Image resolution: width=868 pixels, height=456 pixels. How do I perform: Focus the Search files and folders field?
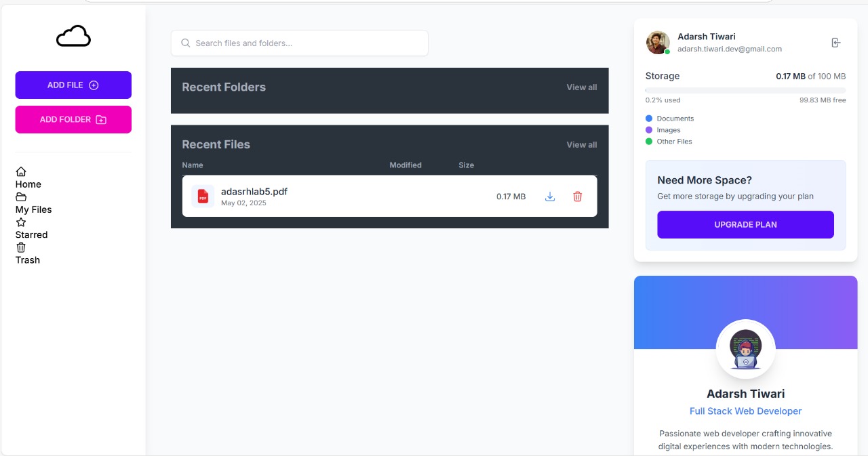coord(299,43)
